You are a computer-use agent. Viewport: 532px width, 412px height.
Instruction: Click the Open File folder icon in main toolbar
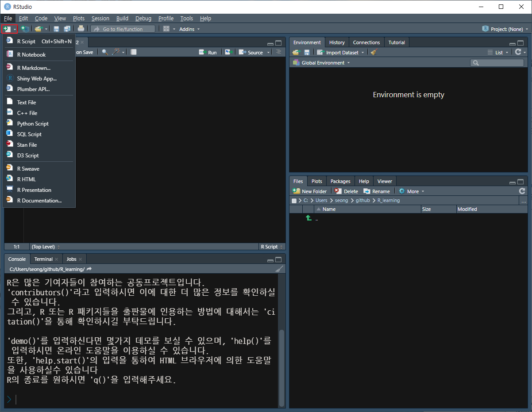pyautogui.click(x=39, y=29)
